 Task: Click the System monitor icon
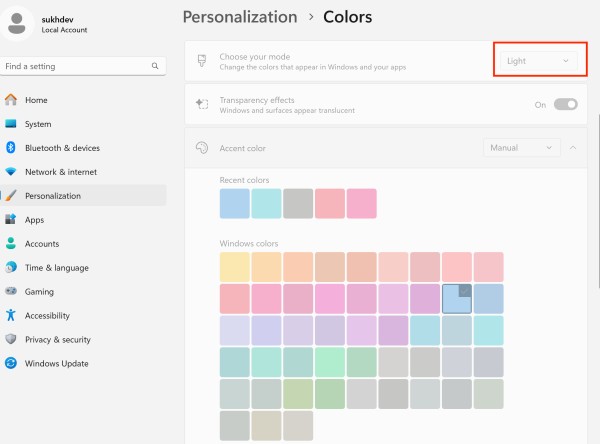click(11, 124)
